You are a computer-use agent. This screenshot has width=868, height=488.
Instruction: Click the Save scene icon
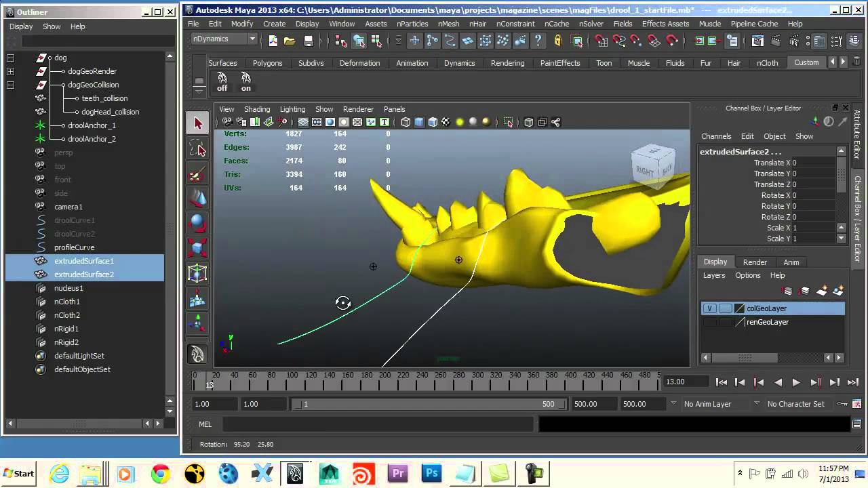click(x=309, y=41)
